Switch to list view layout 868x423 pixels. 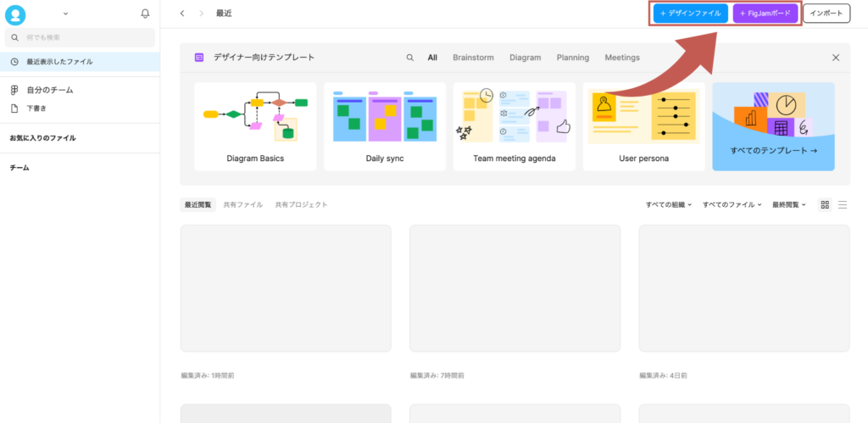click(843, 204)
